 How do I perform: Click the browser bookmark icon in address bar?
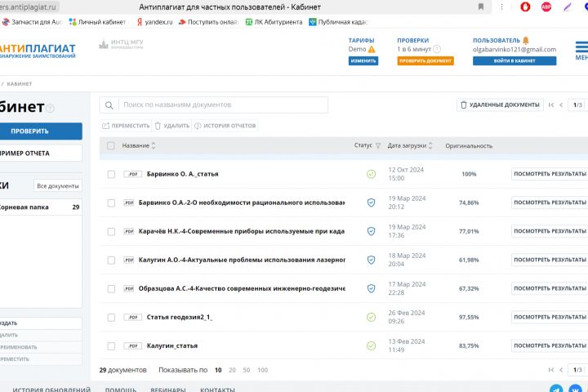481,7
